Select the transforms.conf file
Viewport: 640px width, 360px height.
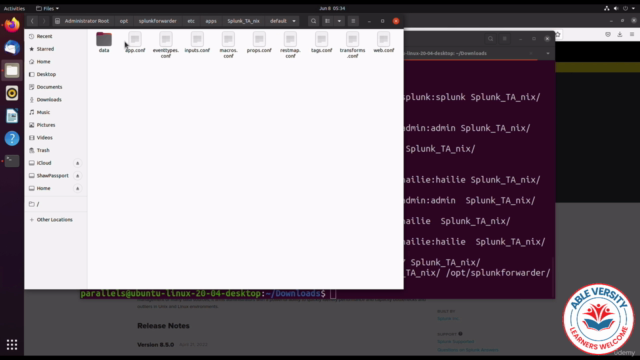(352, 45)
